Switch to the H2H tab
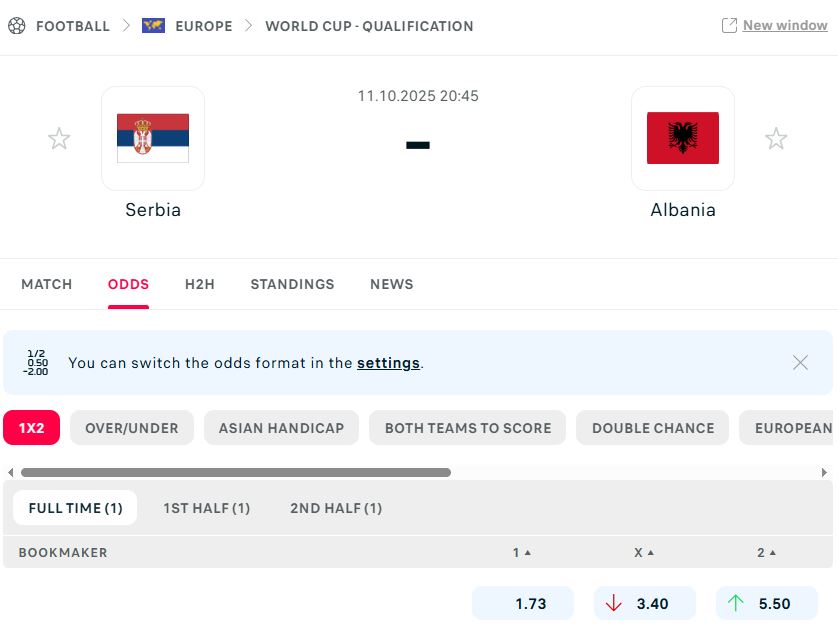The height and width of the screenshot is (635, 838). tap(200, 284)
